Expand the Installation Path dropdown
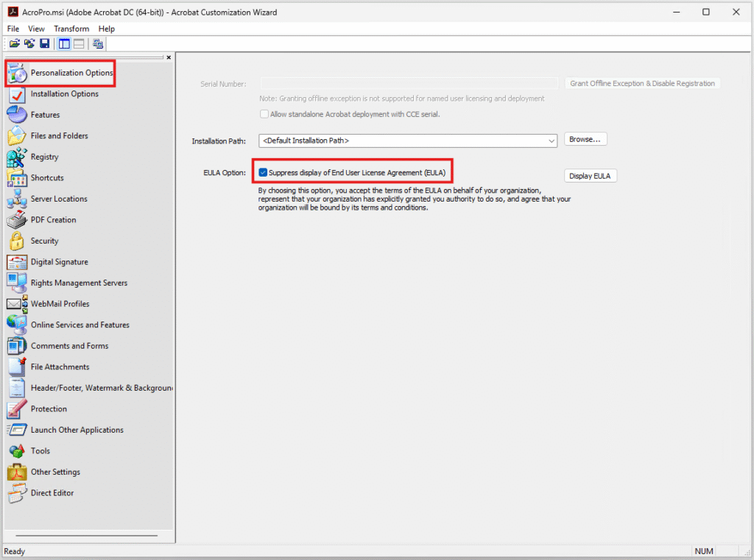 pyautogui.click(x=552, y=141)
